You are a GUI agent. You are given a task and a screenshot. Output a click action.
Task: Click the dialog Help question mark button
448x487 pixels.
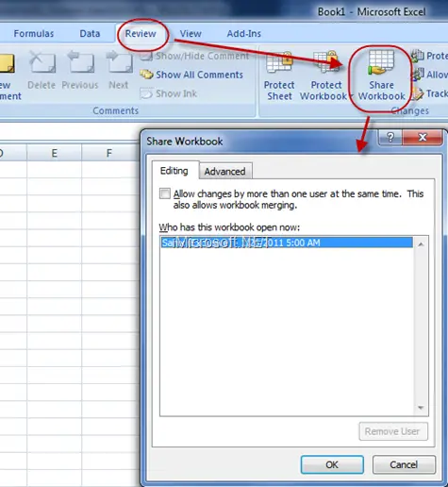point(390,137)
